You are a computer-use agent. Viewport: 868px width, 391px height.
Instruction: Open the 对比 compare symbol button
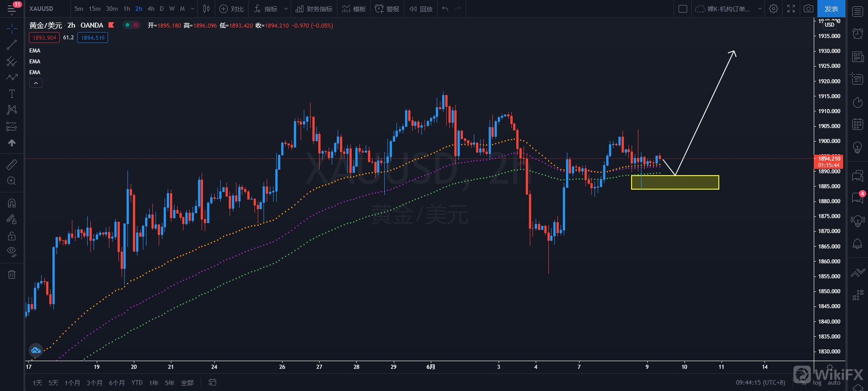click(x=231, y=9)
